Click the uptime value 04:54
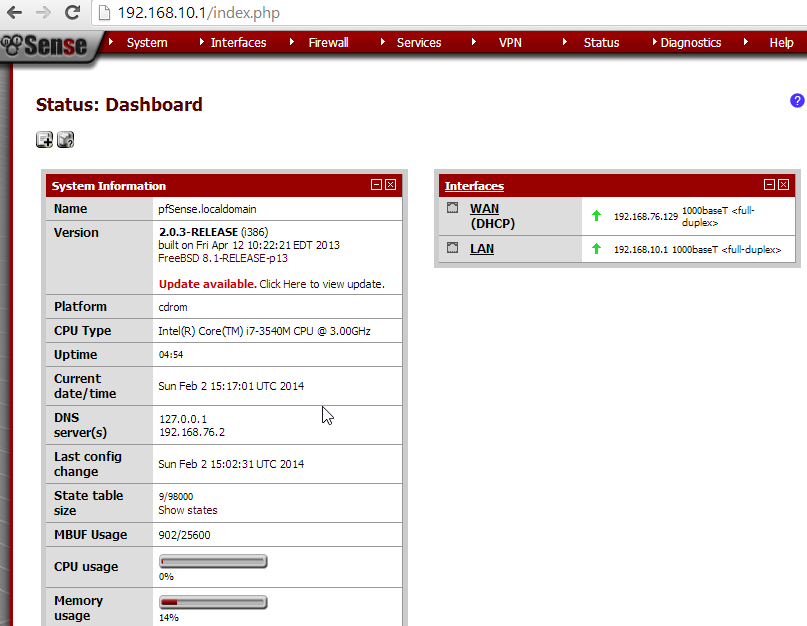The image size is (807, 626). tap(171, 355)
